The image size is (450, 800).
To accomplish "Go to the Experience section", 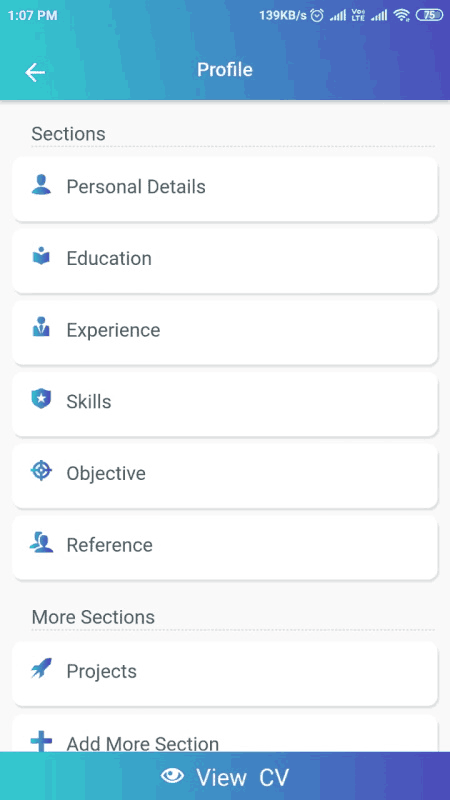I will [x=225, y=332].
